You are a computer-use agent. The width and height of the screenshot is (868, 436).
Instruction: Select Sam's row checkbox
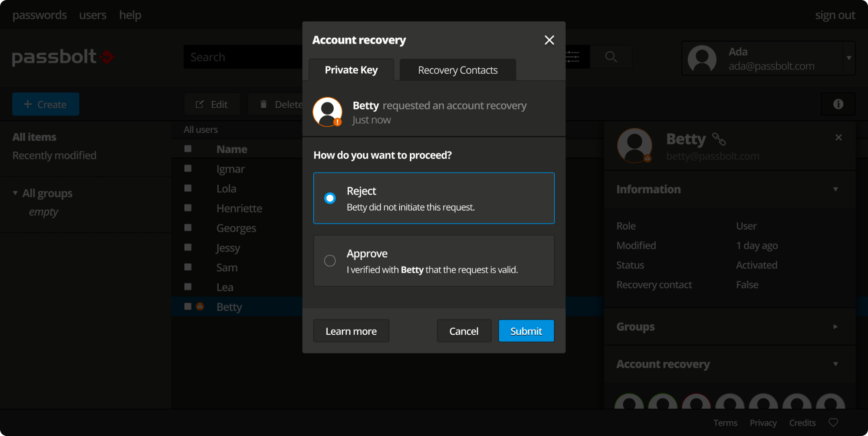188,267
